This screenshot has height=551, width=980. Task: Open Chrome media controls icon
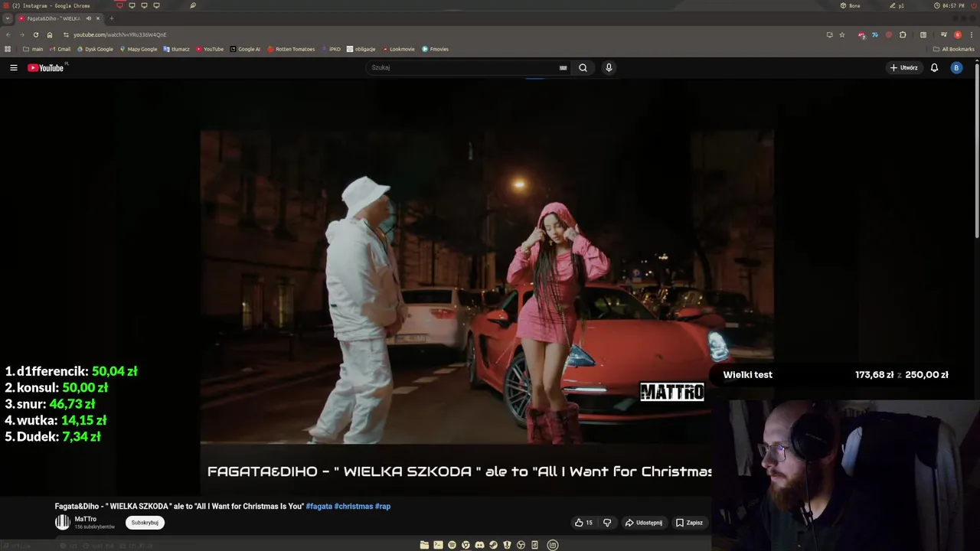(944, 34)
